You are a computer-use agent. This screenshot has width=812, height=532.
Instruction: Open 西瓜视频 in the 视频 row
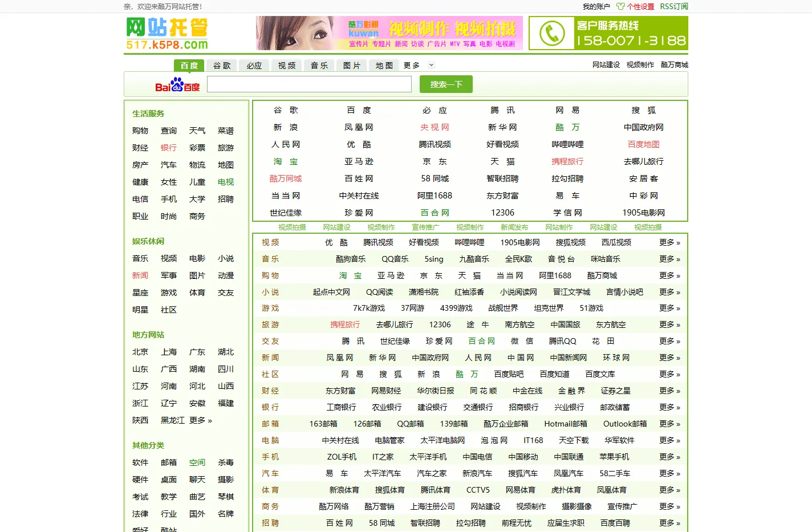(616, 242)
